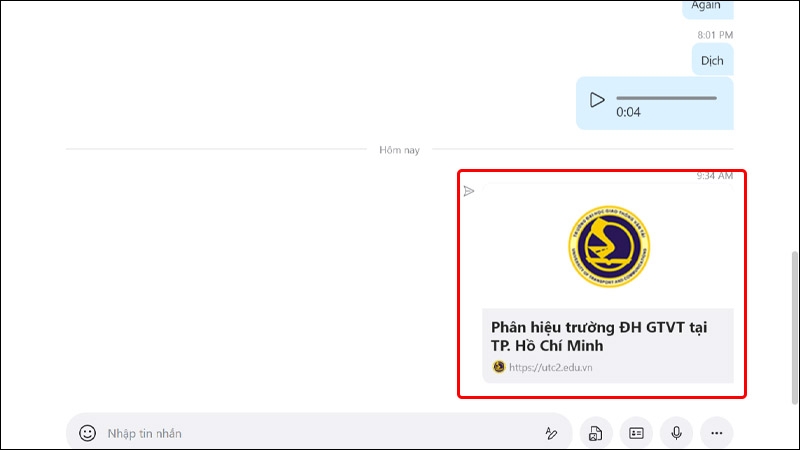800x450 pixels.
Task: Click the message input field 'Nhập tin nhắn'
Action: pyautogui.click(x=321, y=433)
